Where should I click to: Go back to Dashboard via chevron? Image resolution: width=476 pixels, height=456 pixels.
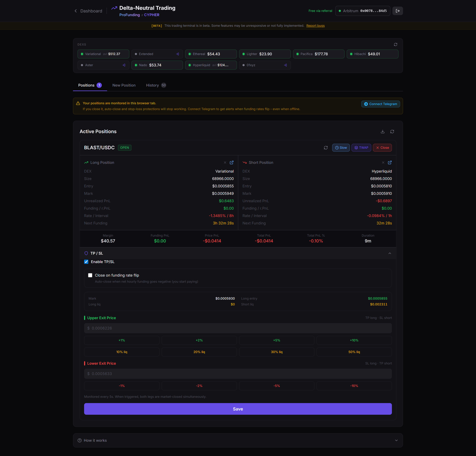76,11
